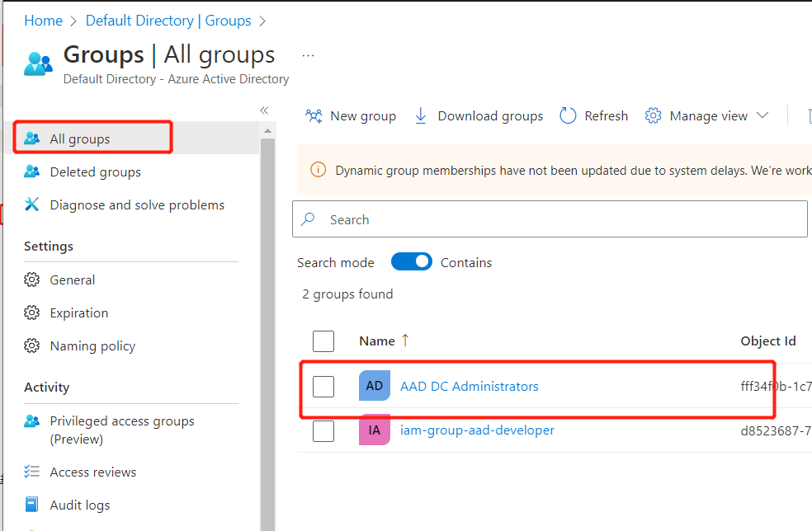Open the iam-group-aad-developer group link
812x531 pixels.
(477, 430)
